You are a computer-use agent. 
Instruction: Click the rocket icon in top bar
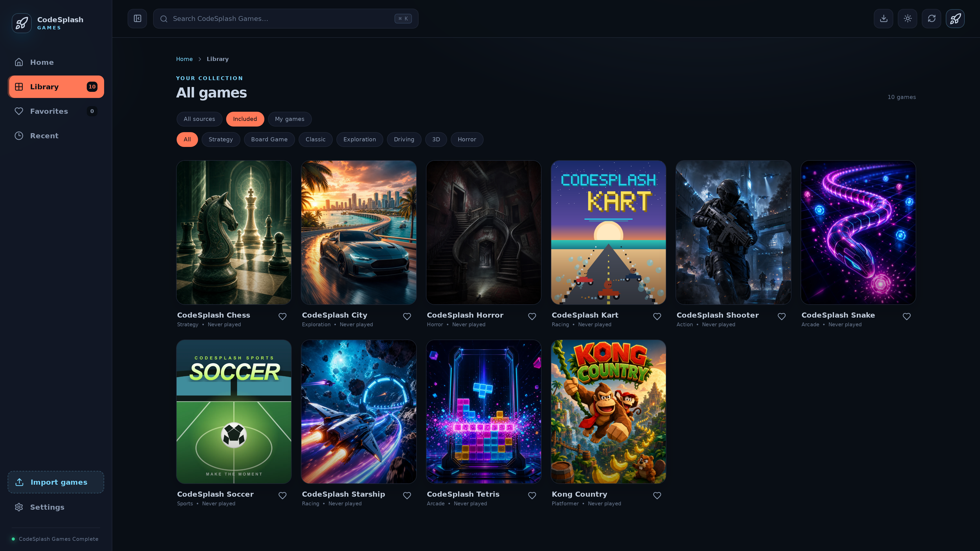[x=955, y=19]
